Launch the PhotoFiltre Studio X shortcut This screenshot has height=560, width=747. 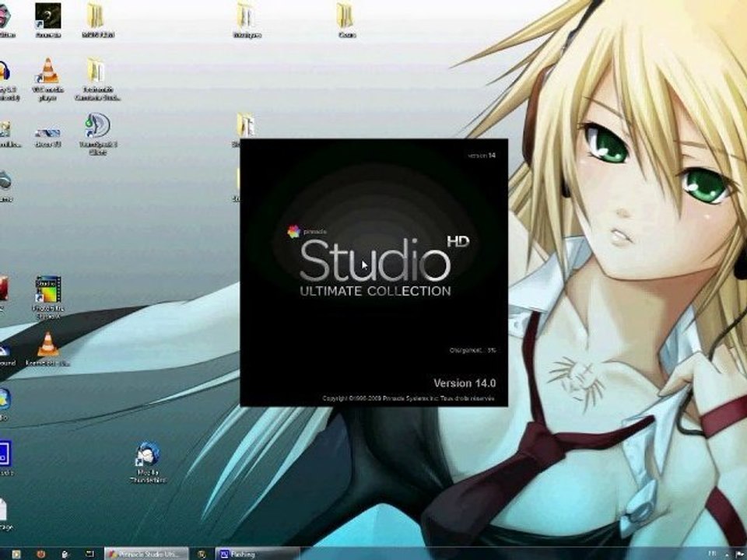pyautogui.click(x=47, y=297)
